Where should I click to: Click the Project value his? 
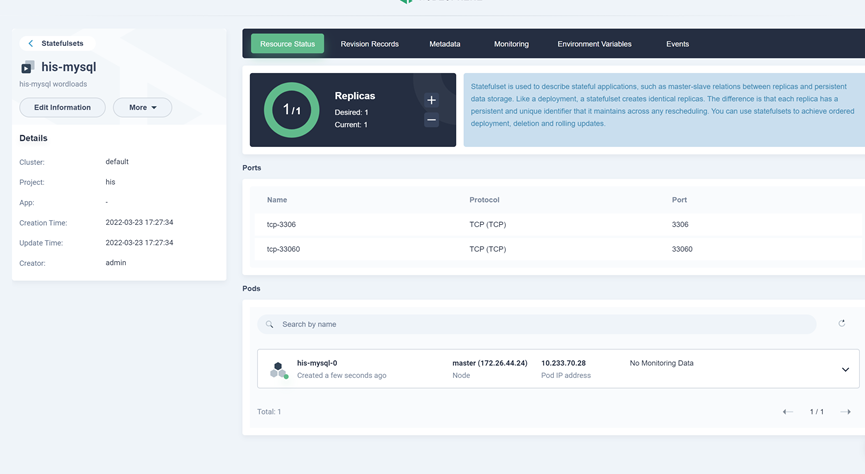pyautogui.click(x=110, y=182)
